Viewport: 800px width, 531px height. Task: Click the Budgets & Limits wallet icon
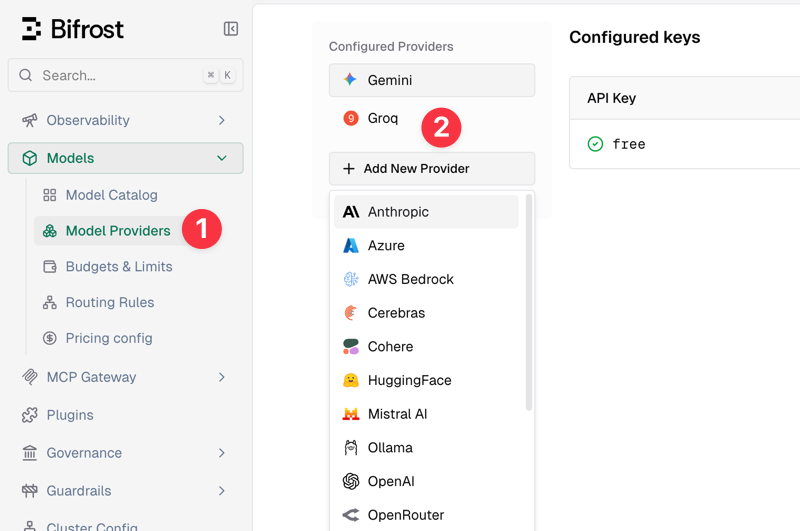click(49, 266)
